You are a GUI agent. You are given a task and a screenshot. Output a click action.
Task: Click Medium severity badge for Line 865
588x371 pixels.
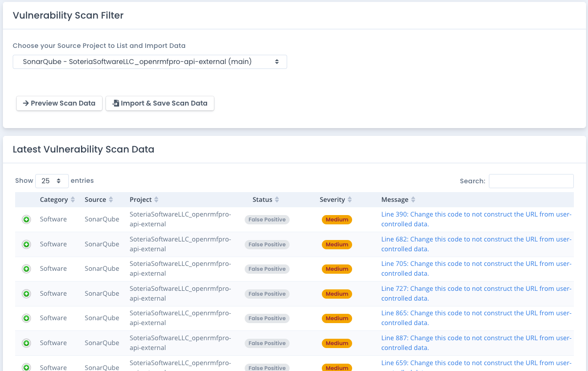[x=337, y=318]
